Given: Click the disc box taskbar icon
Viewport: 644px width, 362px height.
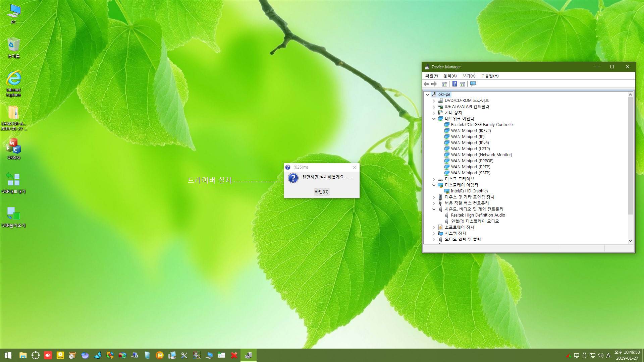Looking at the screenshot, I should tap(72, 355).
